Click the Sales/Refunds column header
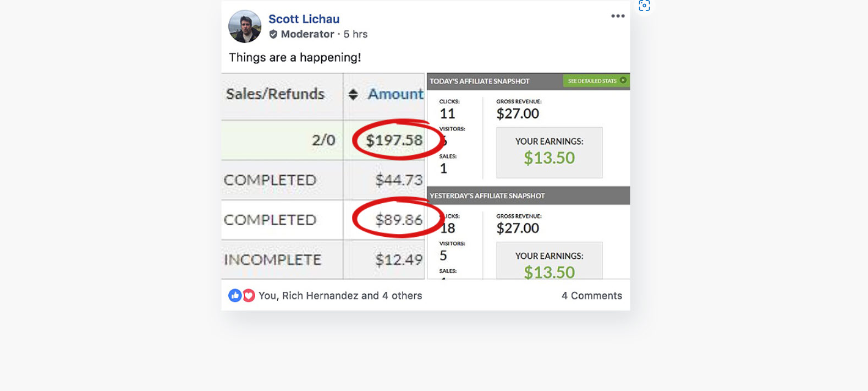Viewport: 868px width, 391px height. 275,94
